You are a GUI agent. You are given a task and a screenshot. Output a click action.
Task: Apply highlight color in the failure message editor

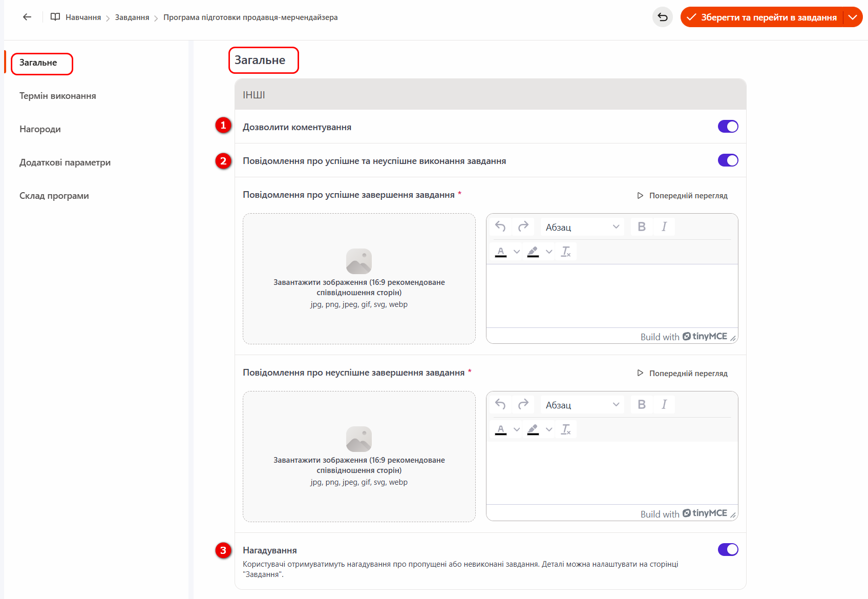click(533, 429)
